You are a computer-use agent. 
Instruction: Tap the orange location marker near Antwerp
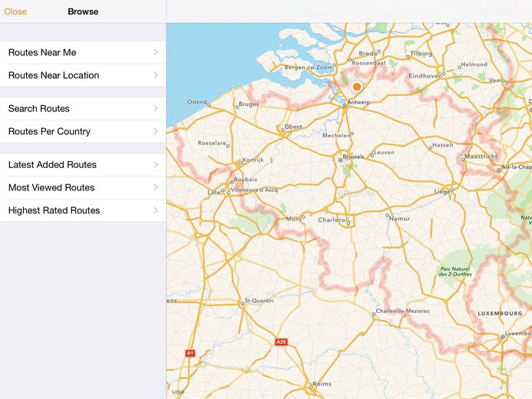(x=357, y=87)
